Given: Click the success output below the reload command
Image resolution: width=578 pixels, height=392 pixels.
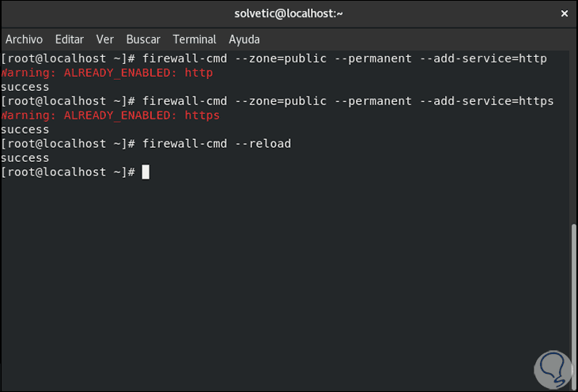Looking at the screenshot, I should [25, 158].
